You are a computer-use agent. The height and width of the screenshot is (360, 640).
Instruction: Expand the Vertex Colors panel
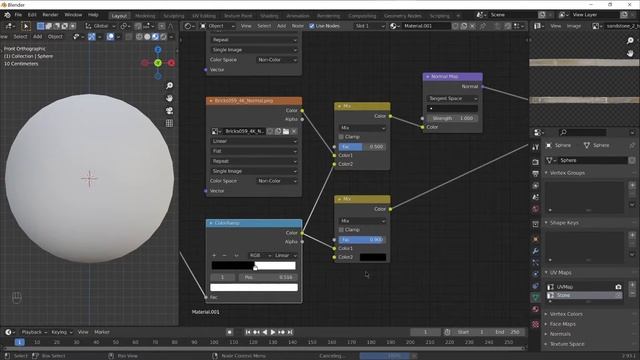pos(566,314)
